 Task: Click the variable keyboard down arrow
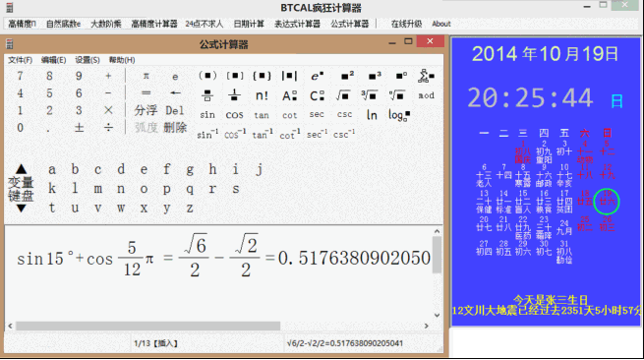click(21, 209)
